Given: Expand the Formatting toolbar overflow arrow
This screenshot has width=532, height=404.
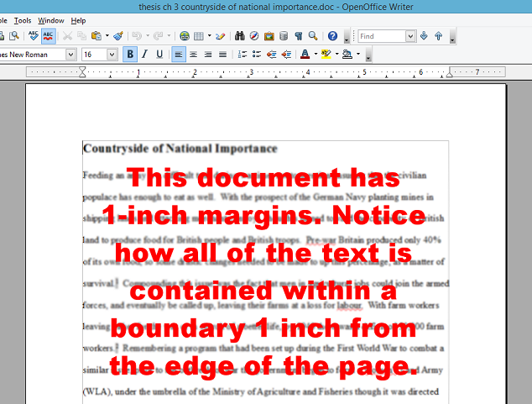Looking at the screenshot, I should coord(368,55).
